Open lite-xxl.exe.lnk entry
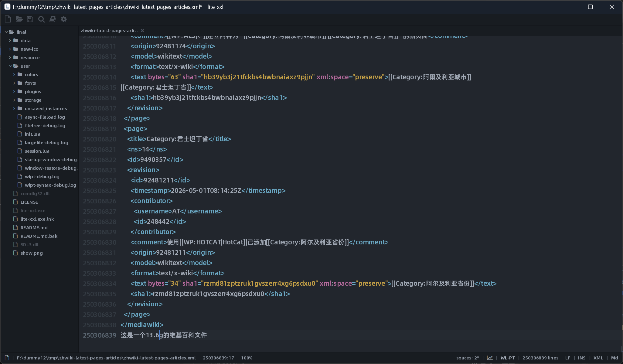Viewport: 623px width, 364px height. [37, 219]
